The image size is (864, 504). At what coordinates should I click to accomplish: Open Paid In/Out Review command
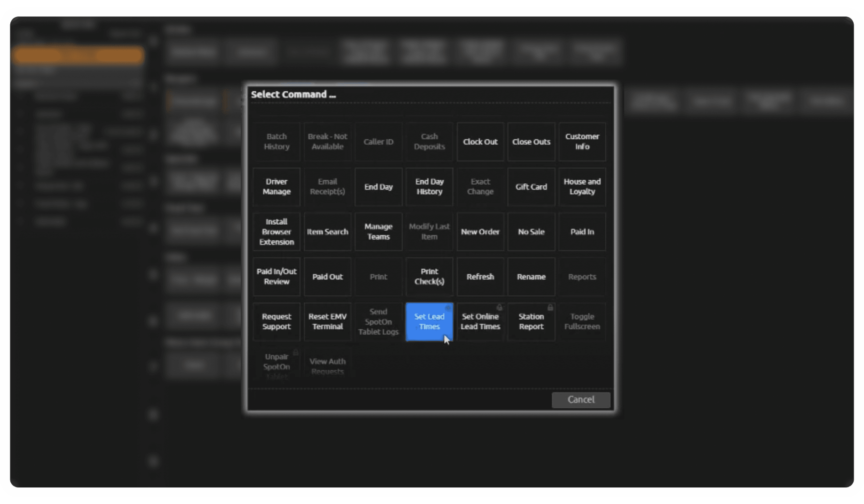(x=276, y=277)
